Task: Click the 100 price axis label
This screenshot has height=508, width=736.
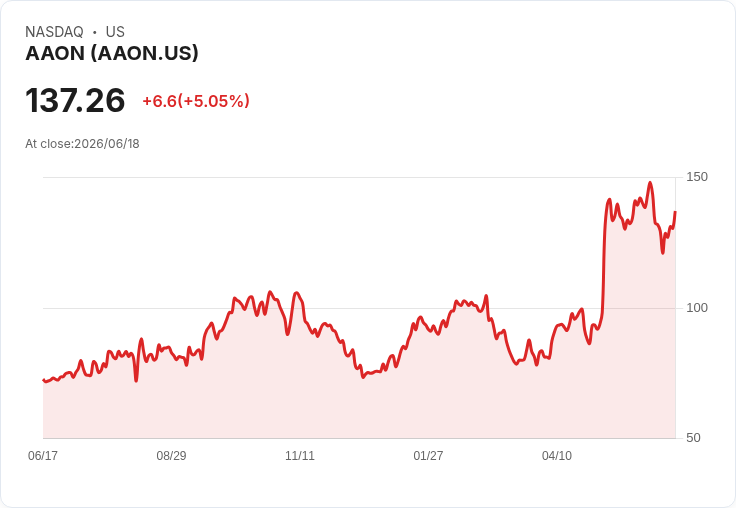Action: tap(697, 308)
